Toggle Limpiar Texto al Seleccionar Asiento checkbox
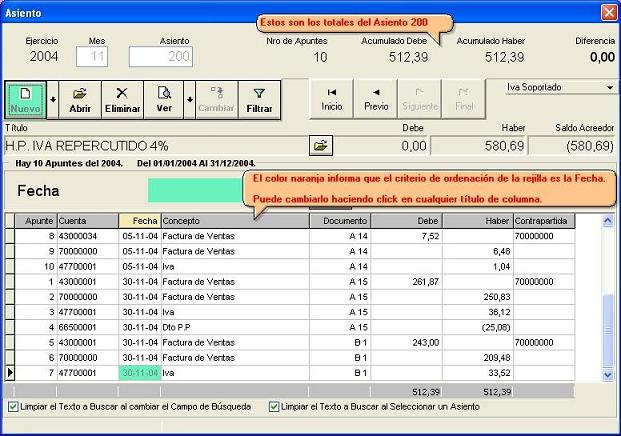Image resolution: width=621 pixels, height=436 pixels. [274, 407]
